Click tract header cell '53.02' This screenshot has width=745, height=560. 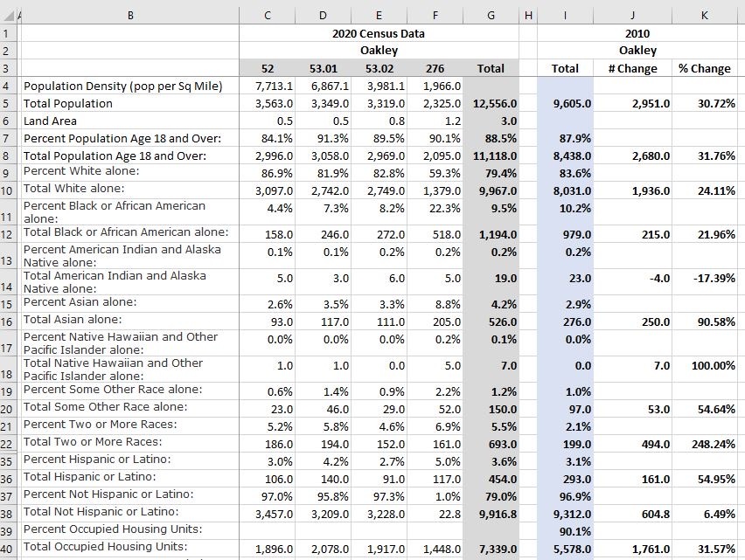point(379,68)
